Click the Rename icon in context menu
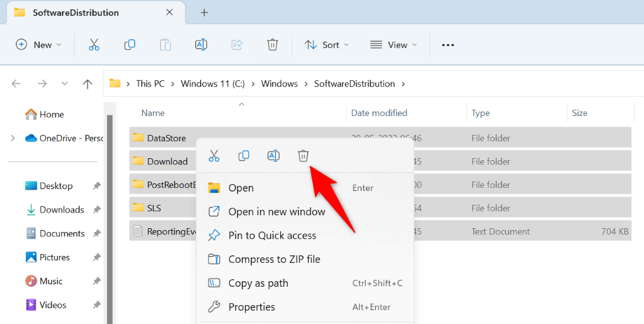The height and width of the screenshot is (324, 644). click(274, 156)
